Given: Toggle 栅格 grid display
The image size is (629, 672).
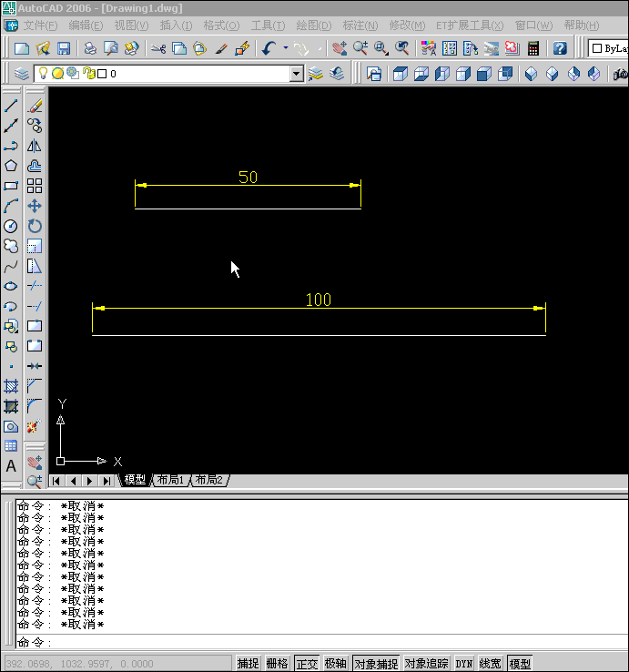Looking at the screenshot, I should point(277,664).
